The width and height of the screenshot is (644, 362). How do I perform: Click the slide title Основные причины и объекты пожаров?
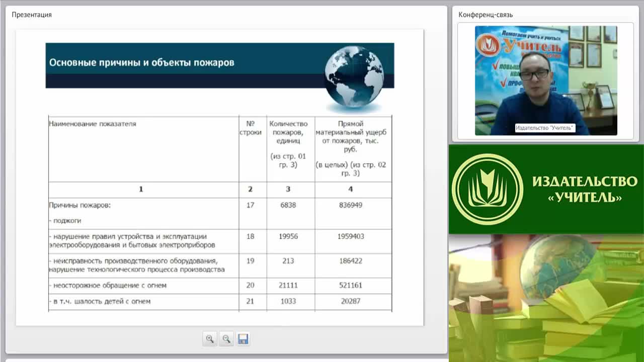141,63
